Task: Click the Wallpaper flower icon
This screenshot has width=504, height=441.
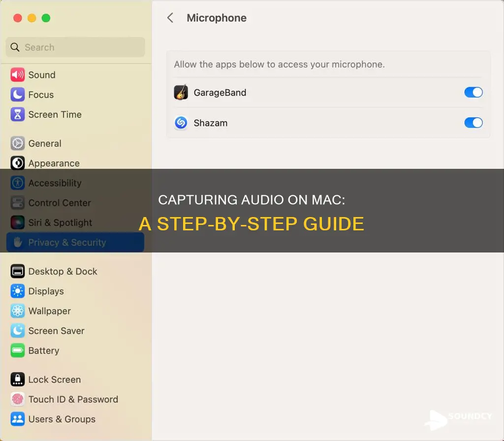Action: tap(17, 311)
